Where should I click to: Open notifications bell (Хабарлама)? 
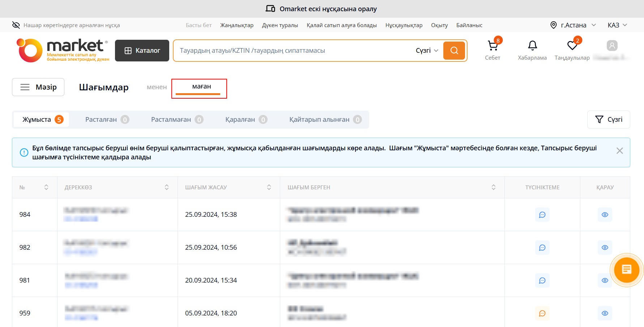tap(532, 50)
